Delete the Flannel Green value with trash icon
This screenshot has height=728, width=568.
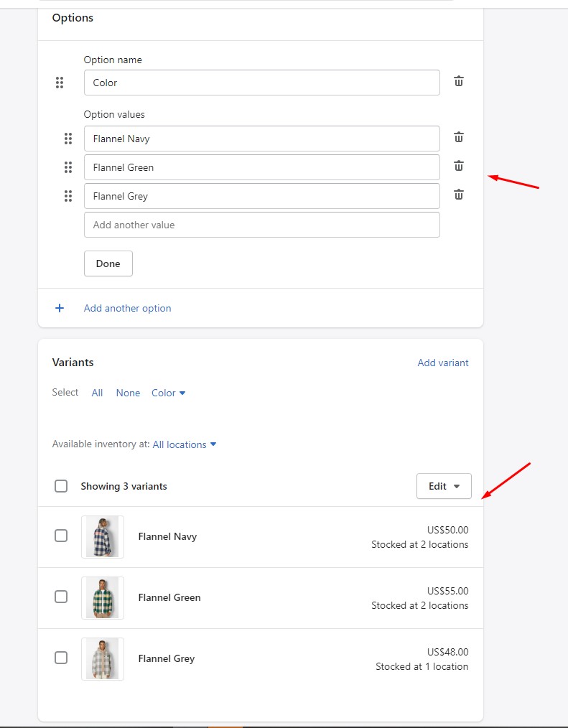[x=459, y=166]
